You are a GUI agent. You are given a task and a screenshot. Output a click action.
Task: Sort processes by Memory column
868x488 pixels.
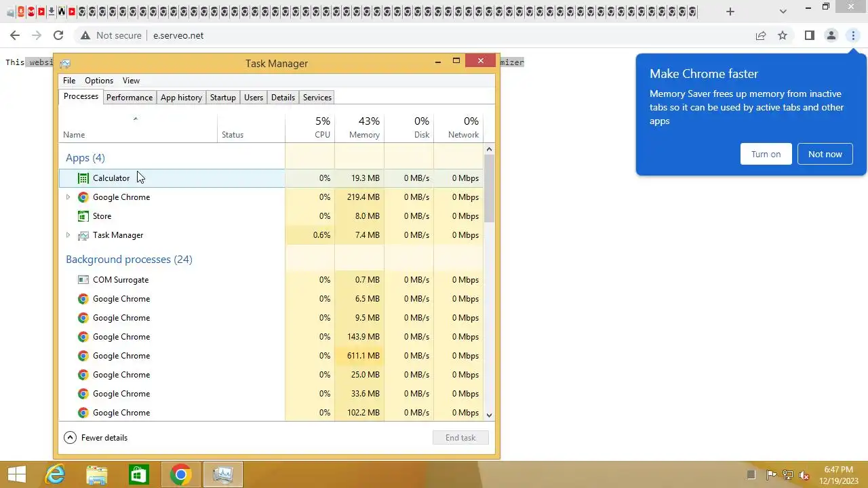(359, 127)
